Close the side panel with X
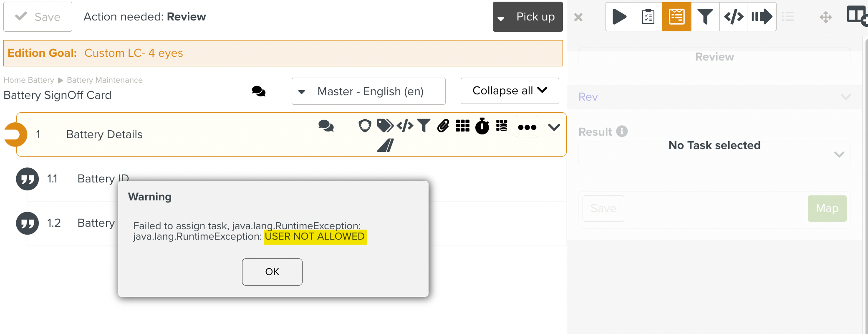 pyautogui.click(x=578, y=18)
